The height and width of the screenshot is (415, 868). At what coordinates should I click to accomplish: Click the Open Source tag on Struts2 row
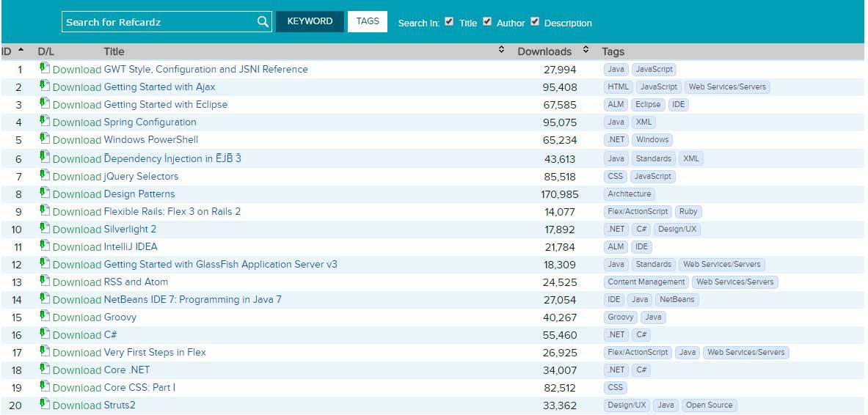(x=709, y=405)
